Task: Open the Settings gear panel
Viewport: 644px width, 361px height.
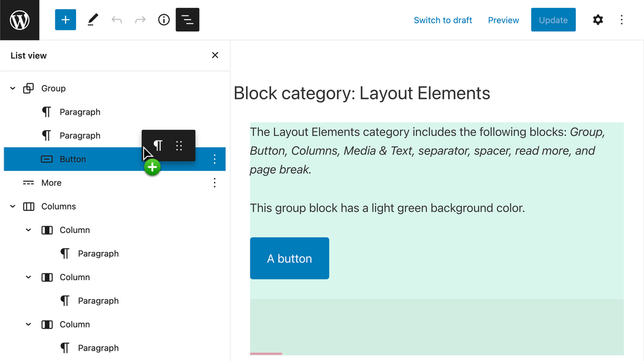Action: point(598,20)
